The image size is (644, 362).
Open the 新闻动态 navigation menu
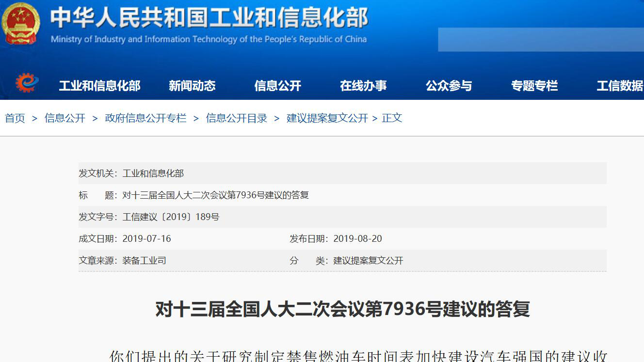(193, 85)
